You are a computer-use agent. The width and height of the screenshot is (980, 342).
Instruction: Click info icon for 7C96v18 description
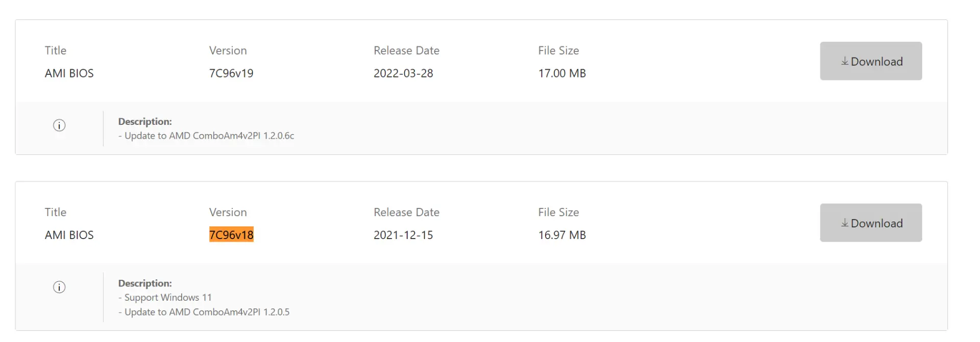click(59, 287)
